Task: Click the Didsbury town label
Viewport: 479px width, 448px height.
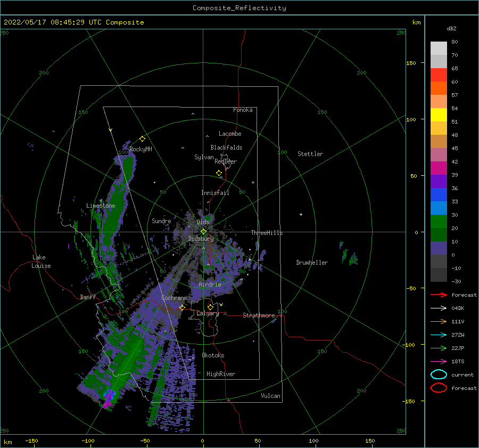Action: click(201, 239)
